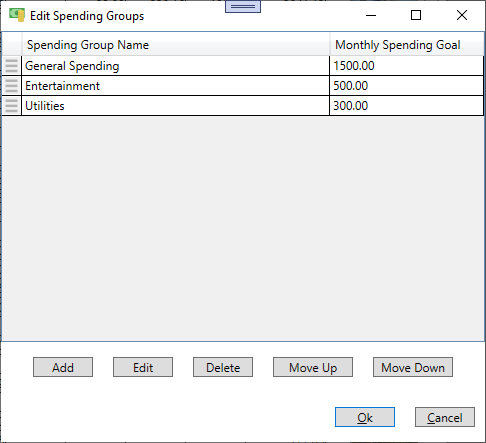486x443 pixels.
Task: Maximize the Edit Spending Groups window
Action: [x=416, y=15]
